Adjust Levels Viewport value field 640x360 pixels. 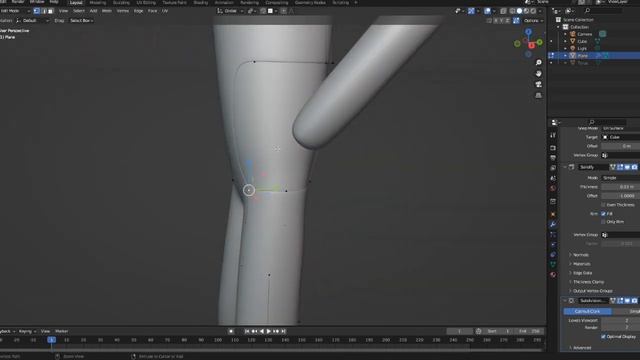[620, 320]
